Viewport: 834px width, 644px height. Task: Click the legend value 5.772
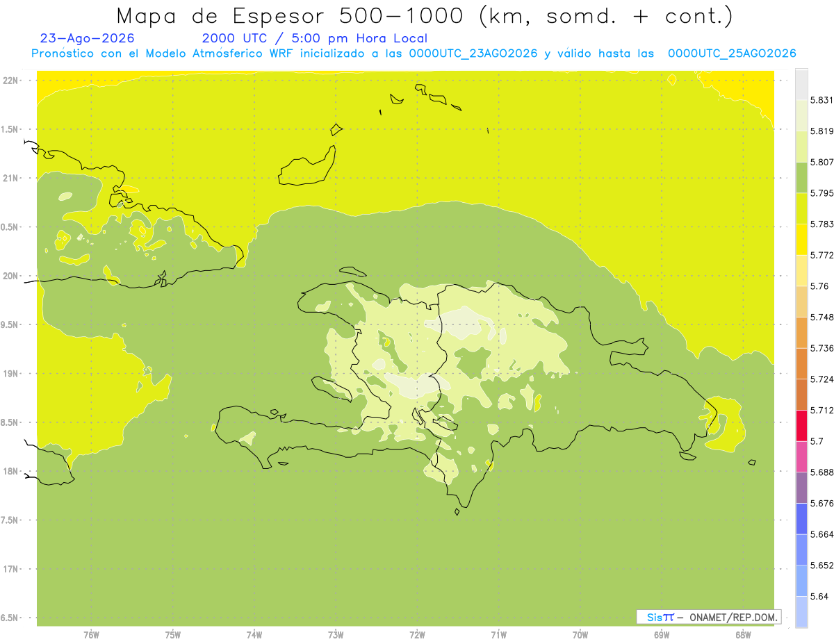822,255
